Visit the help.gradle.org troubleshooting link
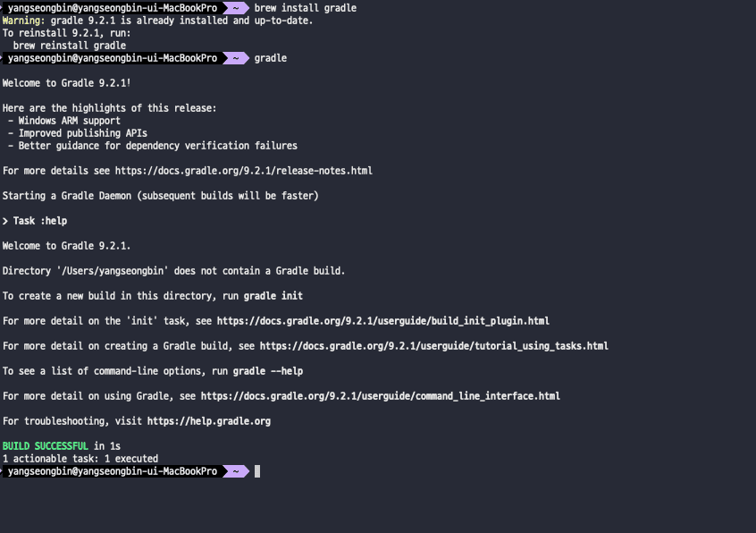Screen dimensions: 756x533 pos(208,421)
